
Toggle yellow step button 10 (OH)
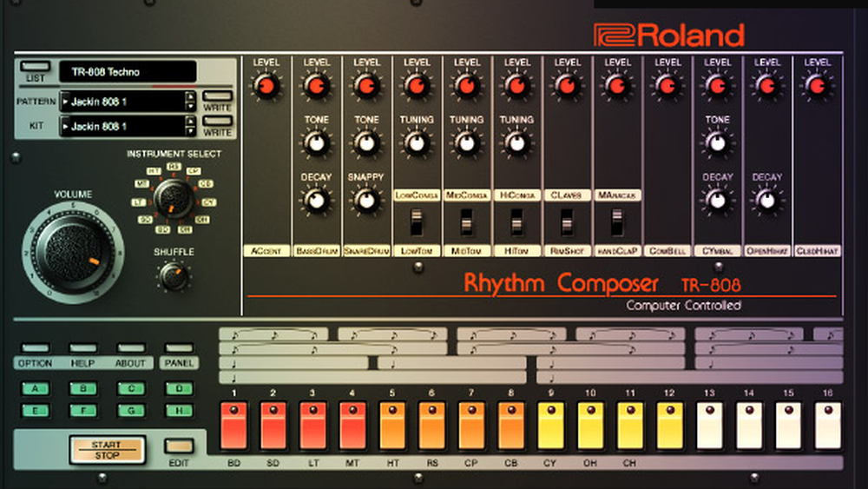tap(590, 426)
